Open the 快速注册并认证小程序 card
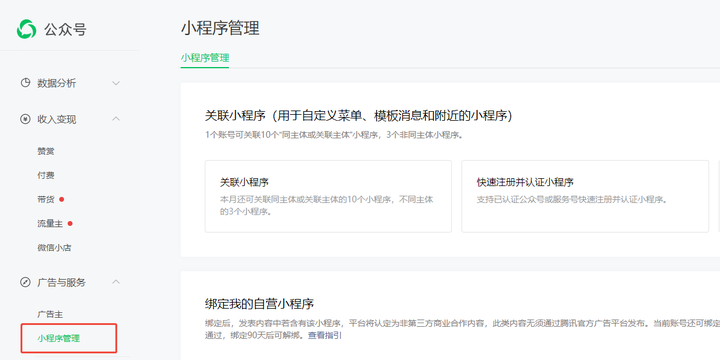Image resolution: width=720 pixels, height=360 pixels. click(585, 197)
